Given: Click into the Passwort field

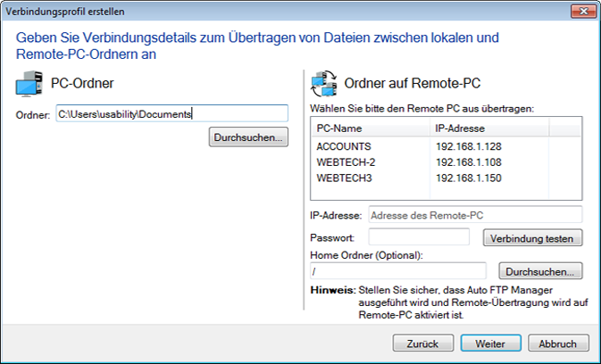Looking at the screenshot, I should pyautogui.click(x=418, y=237).
